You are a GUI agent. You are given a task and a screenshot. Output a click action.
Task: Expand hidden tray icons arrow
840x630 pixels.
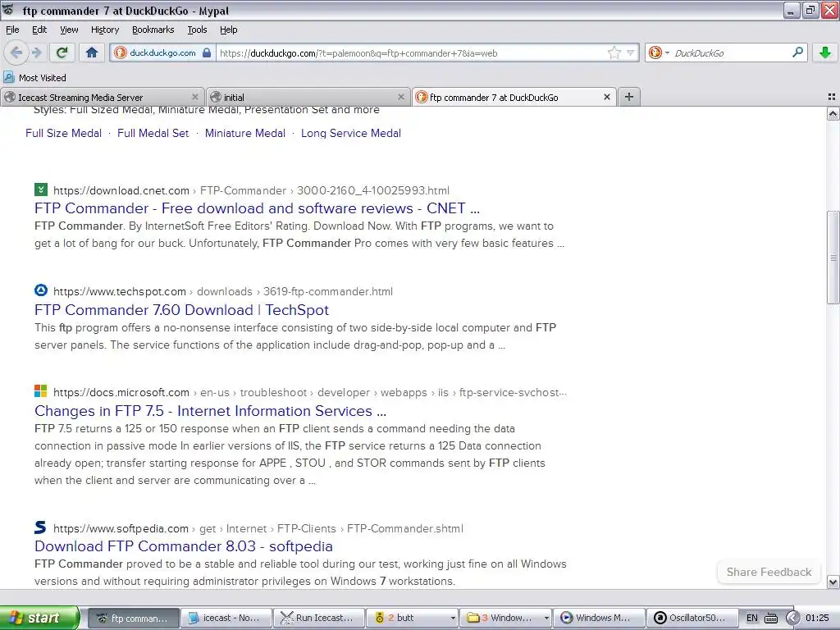click(792, 619)
